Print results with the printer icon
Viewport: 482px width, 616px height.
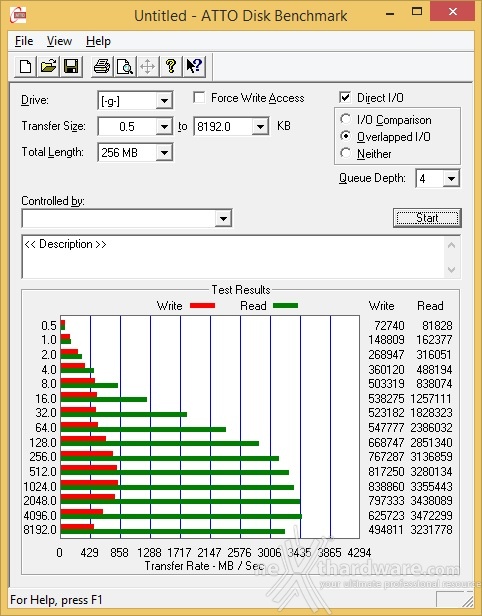[102, 66]
